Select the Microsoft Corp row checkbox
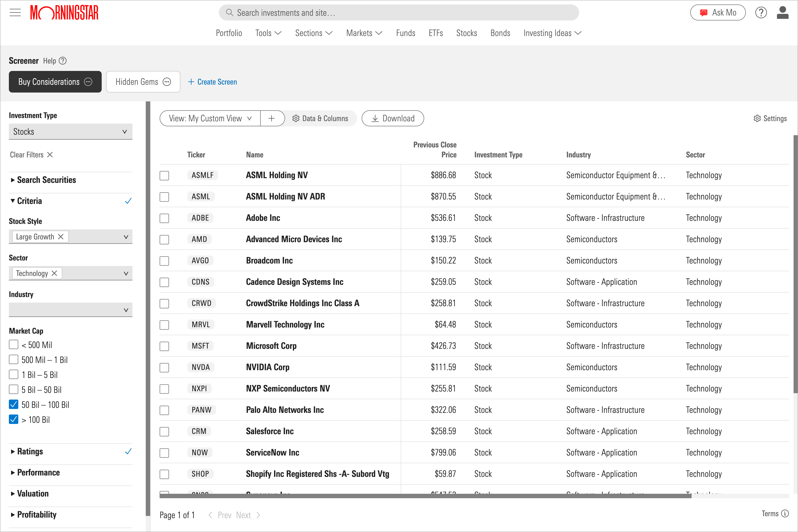The height and width of the screenshot is (532, 798). tap(164, 346)
